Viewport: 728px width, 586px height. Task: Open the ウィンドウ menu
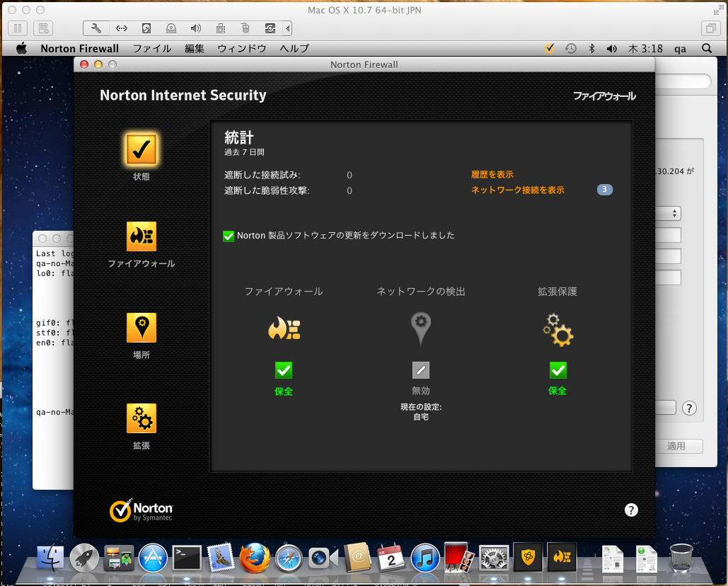(x=242, y=49)
